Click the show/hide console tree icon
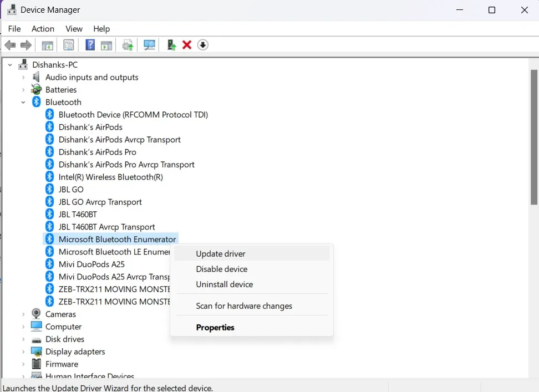 (48, 45)
